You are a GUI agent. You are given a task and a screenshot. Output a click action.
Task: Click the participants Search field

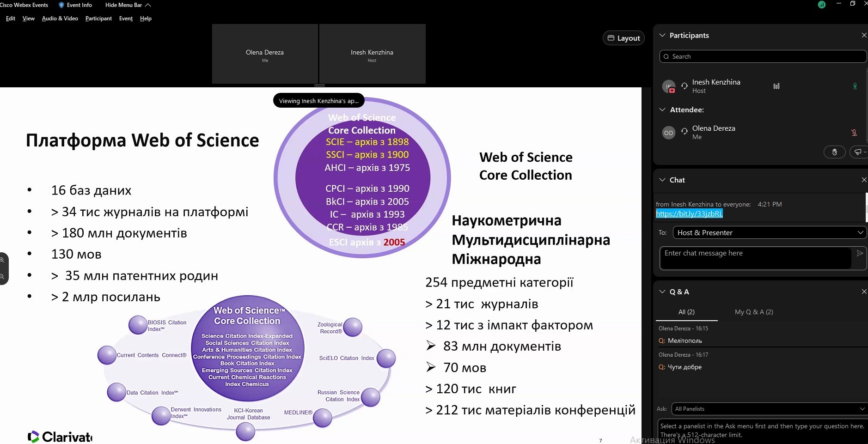(763, 56)
